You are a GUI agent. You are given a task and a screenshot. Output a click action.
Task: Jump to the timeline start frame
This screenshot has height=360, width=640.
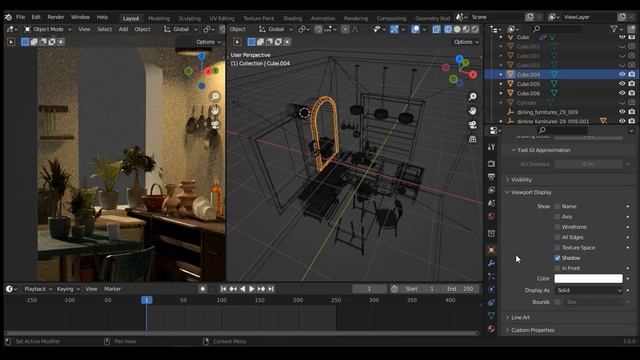223,289
